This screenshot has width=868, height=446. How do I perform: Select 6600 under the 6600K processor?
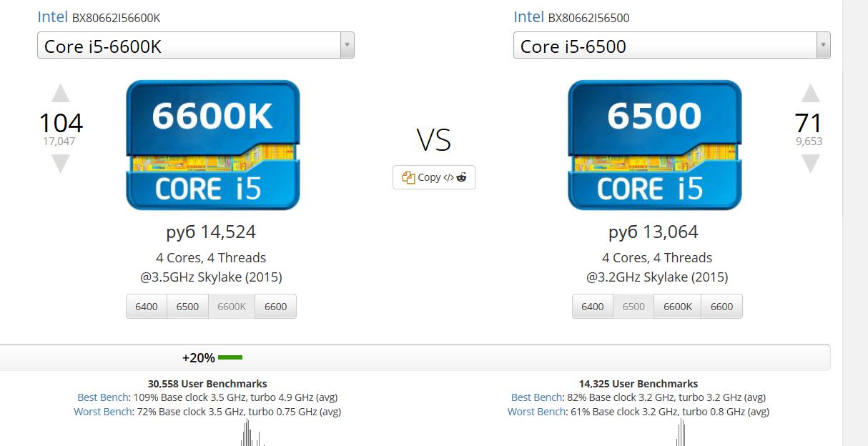[x=275, y=307]
